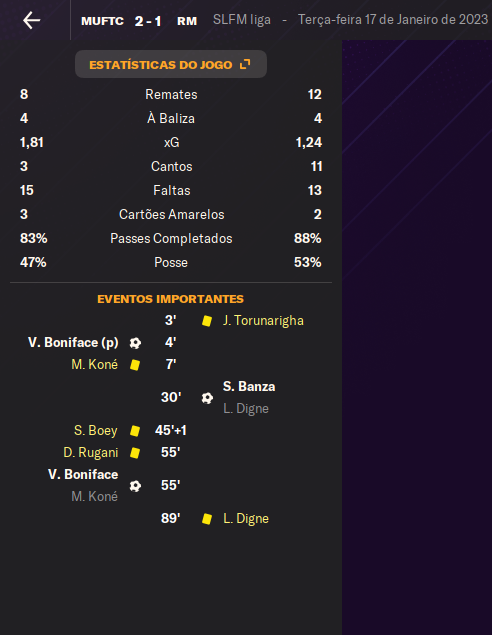Image resolution: width=492 pixels, height=635 pixels.
Task: Open Estatísticas do Jogo button
Action: coord(171,64)
